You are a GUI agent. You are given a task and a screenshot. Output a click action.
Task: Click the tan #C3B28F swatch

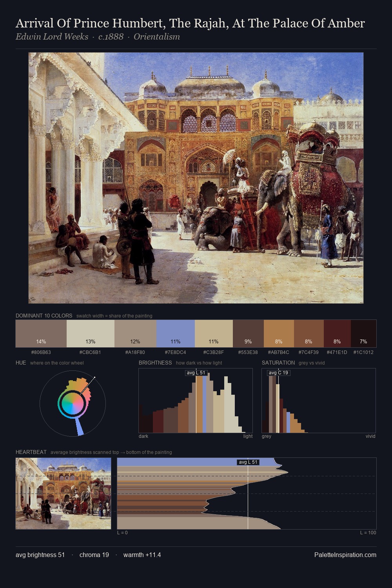click(x=214, y=334)
